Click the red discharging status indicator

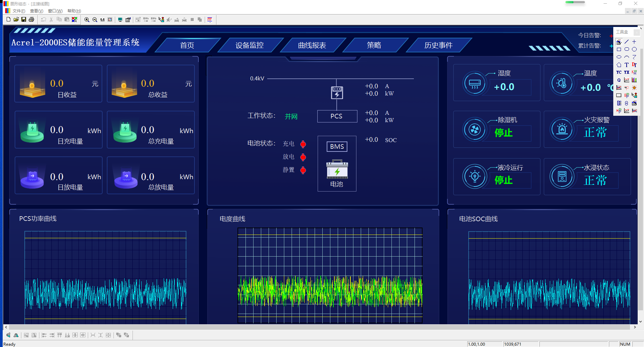click(303, 157)
